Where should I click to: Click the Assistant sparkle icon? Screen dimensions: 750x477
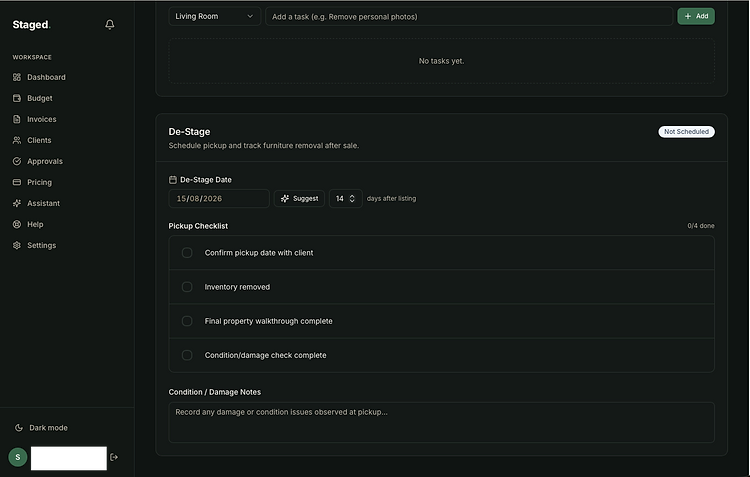coord(17,203)
